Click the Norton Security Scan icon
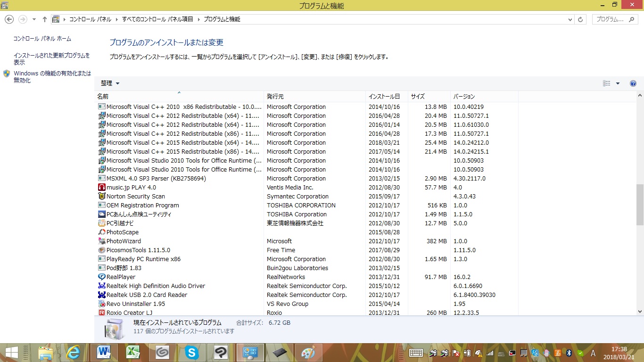This screenshot has height=362, width=644. click(101, 197)
